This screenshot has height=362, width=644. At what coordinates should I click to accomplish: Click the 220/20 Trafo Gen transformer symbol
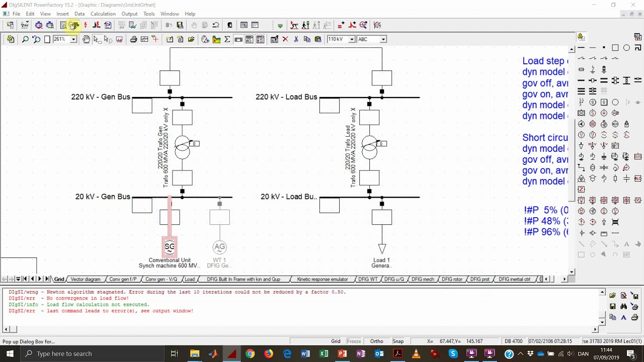[x=182, y=148]
